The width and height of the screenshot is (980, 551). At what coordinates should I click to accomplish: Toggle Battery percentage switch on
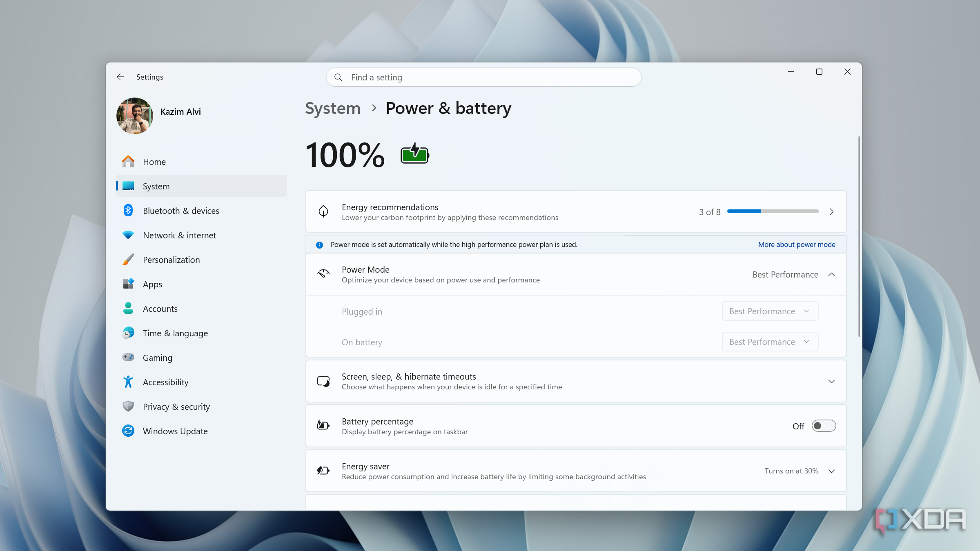(824, 426)
